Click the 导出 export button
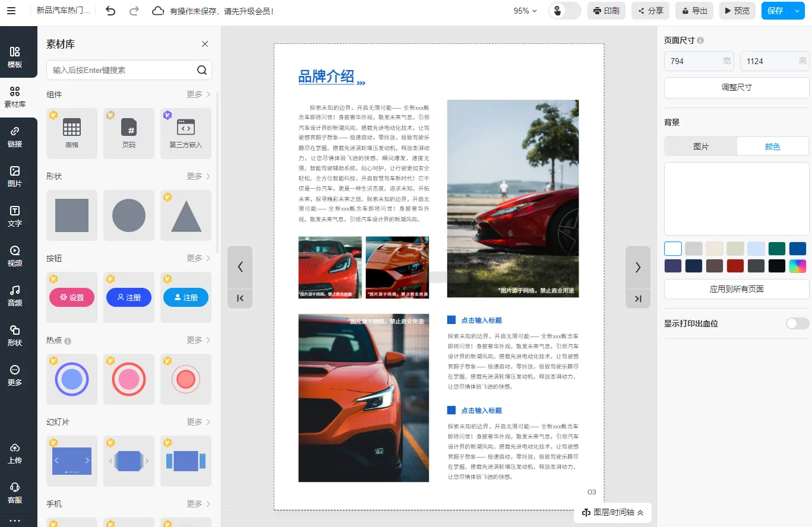Viewport: 812px width, 527px height. click(x=694, y=11)
